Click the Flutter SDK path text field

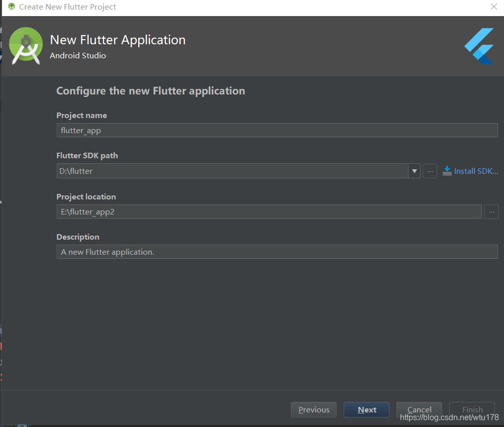232,171
